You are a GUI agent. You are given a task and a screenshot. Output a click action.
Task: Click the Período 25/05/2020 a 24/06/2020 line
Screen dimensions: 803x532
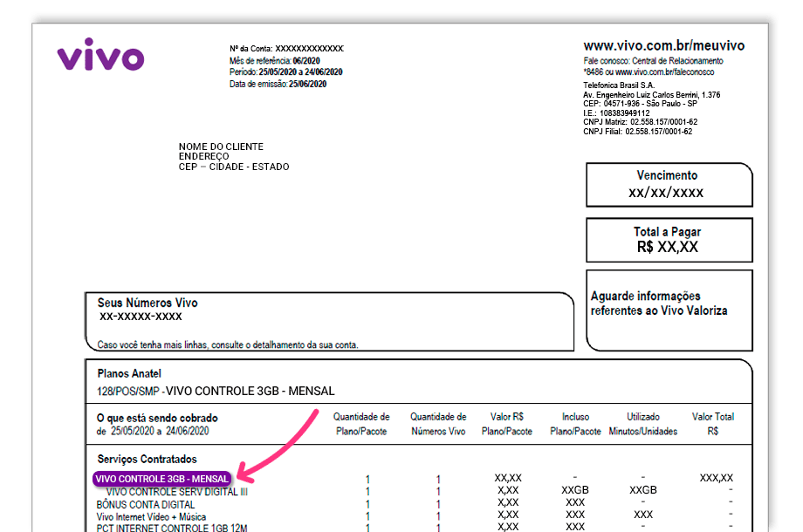click(x=285, y=72)
